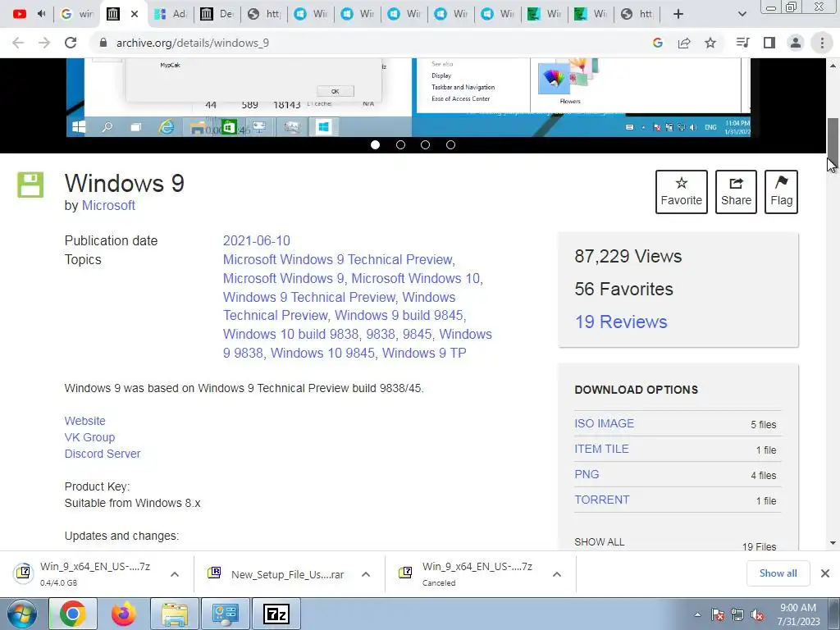This screenshot has height=630, width=840.
Task: Open the VK Group link
Action: (89, 437)
